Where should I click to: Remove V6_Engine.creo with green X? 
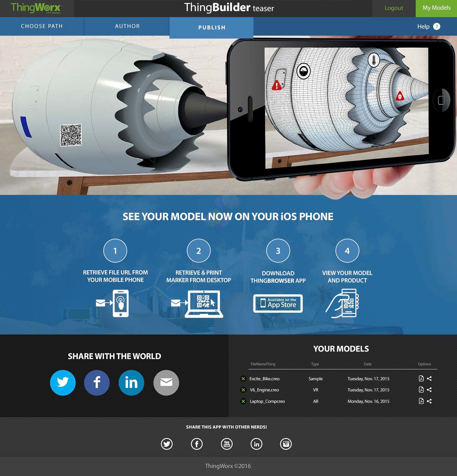[x=243, y=390]
